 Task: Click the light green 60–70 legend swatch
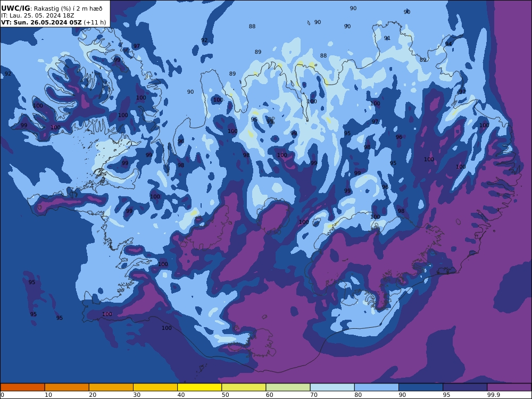[x=288, y=387]
